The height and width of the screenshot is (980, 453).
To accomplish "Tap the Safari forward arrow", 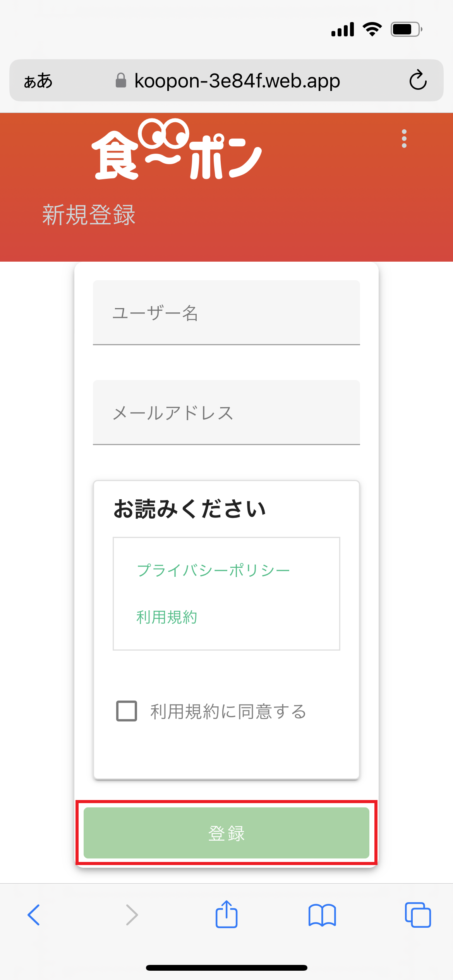I will click(x=132, y=915).
